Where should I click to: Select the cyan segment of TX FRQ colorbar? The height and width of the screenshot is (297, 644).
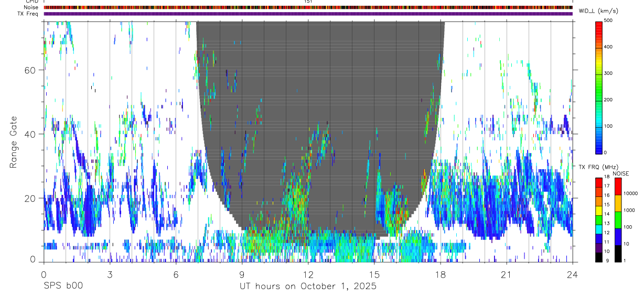click(599, 229)
